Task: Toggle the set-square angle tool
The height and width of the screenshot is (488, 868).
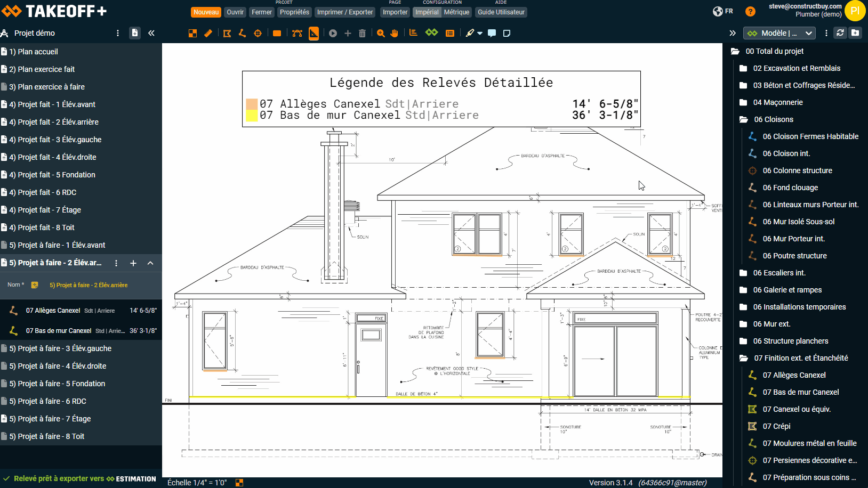Action: click(314, 33)
